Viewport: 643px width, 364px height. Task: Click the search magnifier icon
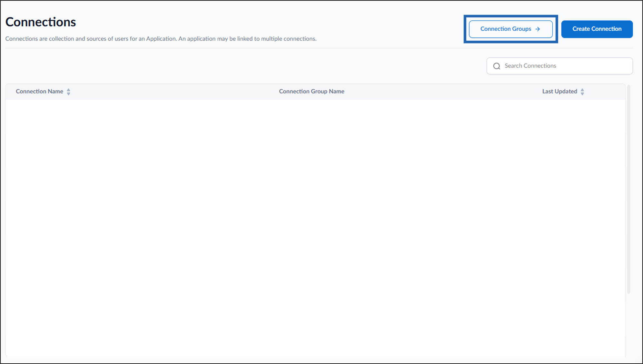click(x=497, y=66)
